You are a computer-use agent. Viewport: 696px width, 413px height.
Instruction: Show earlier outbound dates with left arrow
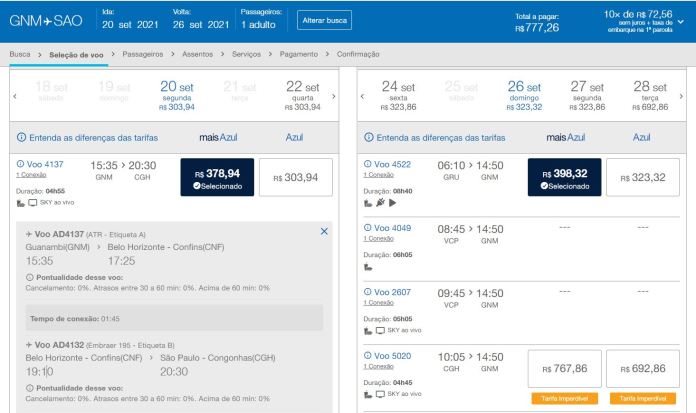(15, 96)
